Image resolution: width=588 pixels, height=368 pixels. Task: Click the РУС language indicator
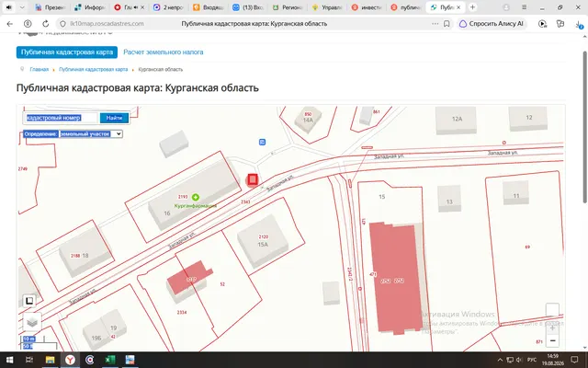pyautogui.click(x=532, y=360)
